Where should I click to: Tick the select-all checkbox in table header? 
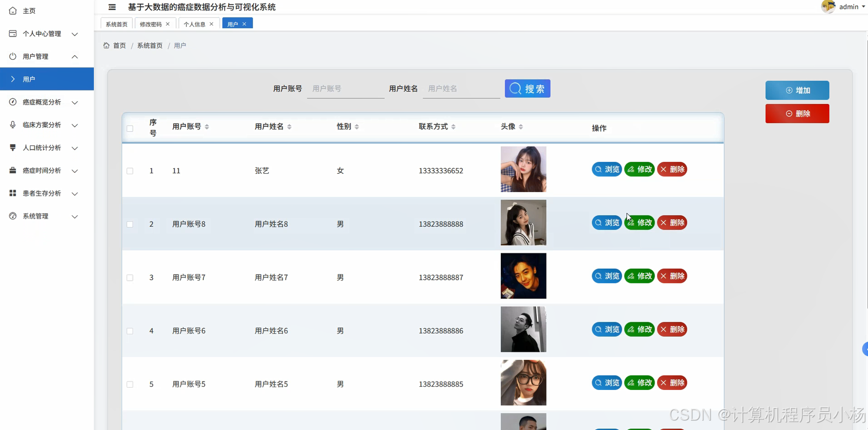pos(130,129)
